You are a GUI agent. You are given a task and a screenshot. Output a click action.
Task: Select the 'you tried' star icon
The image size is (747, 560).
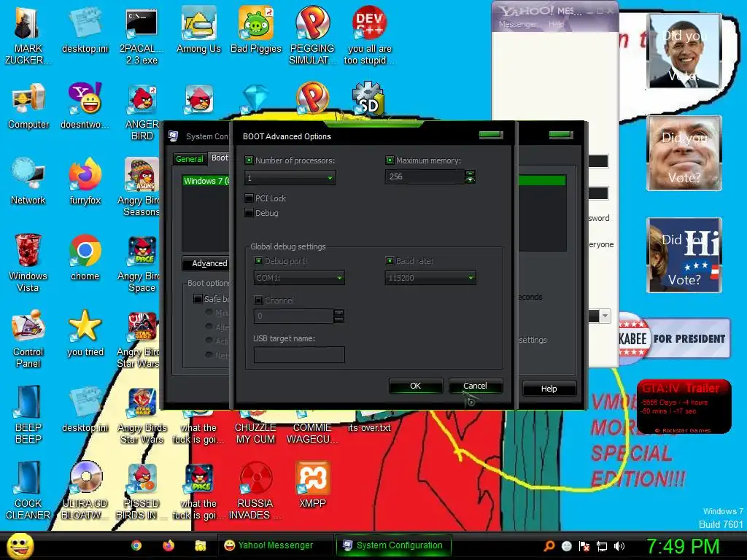[85, 333]
